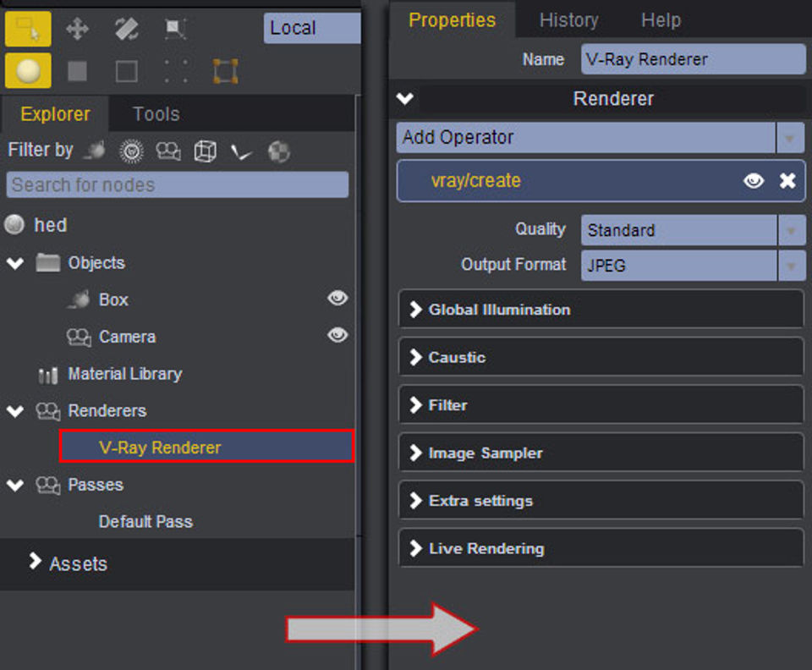Toggle visibility of the Box object
Image resolution: width=812 pixels, height=670 pixels.
click(x=337, y=298)
